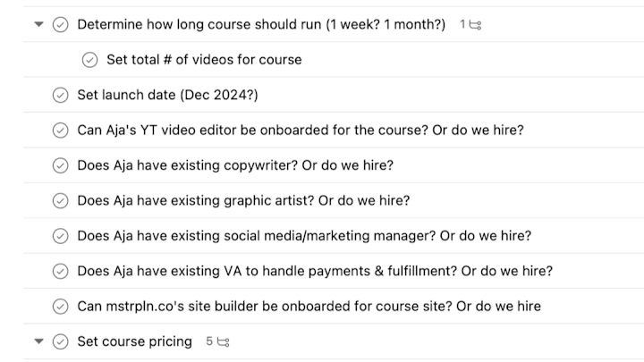
Task: Click the '5' subtask count on Set course pricing
Action: pyautogui.click(x=209, y=341)
